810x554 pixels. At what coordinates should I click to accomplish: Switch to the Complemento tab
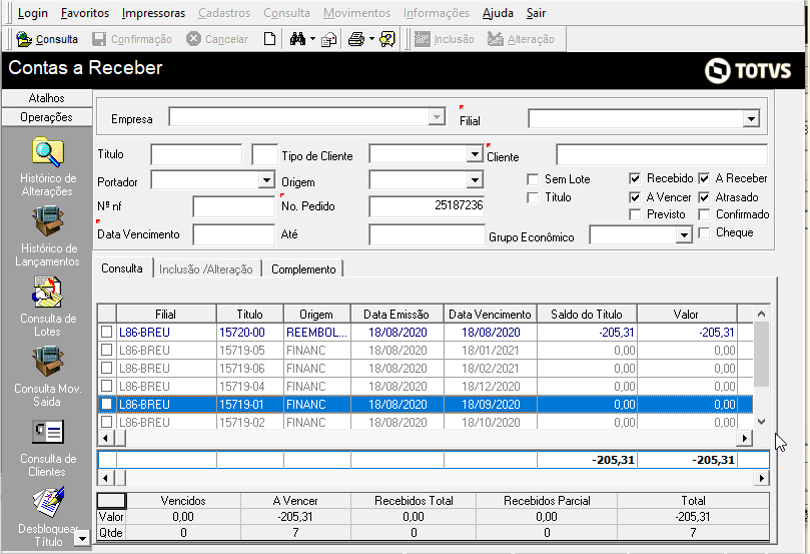click(303, 269)
